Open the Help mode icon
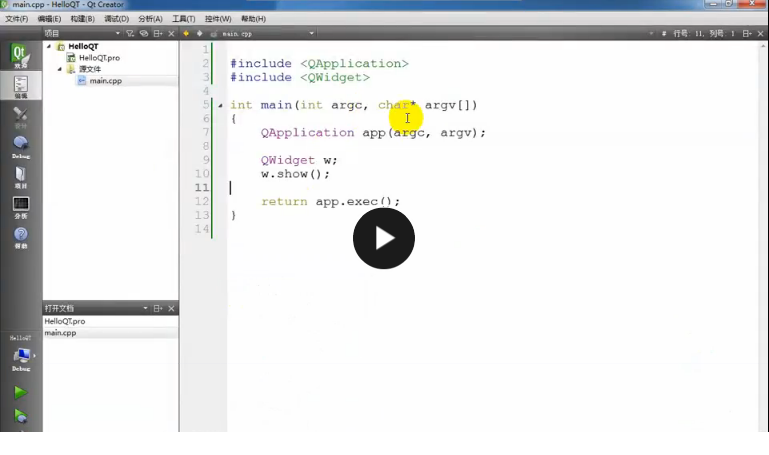Viewport: 769px width, 455px height. (21, 238)
